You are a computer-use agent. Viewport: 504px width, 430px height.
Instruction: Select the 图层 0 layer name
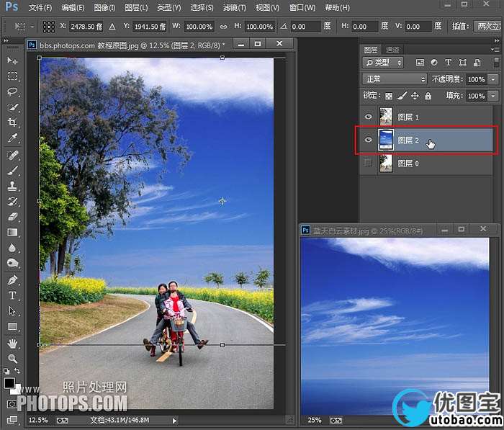408,164
